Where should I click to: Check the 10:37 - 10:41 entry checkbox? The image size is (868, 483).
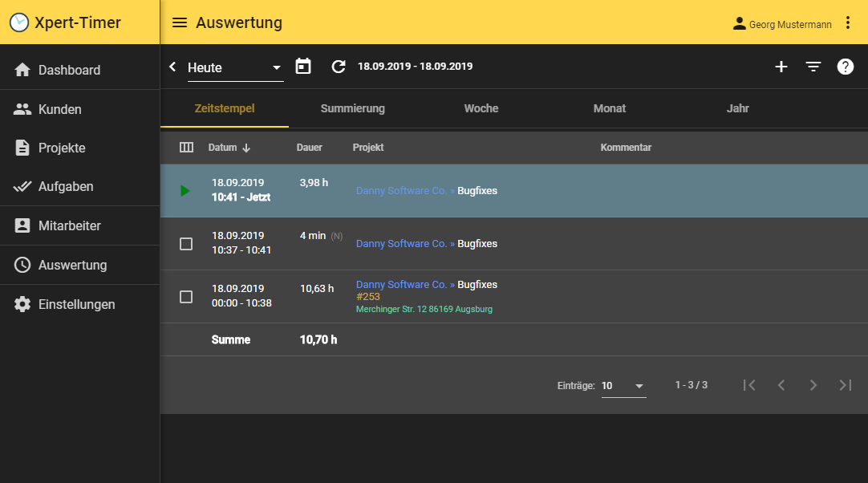(186, 244)
